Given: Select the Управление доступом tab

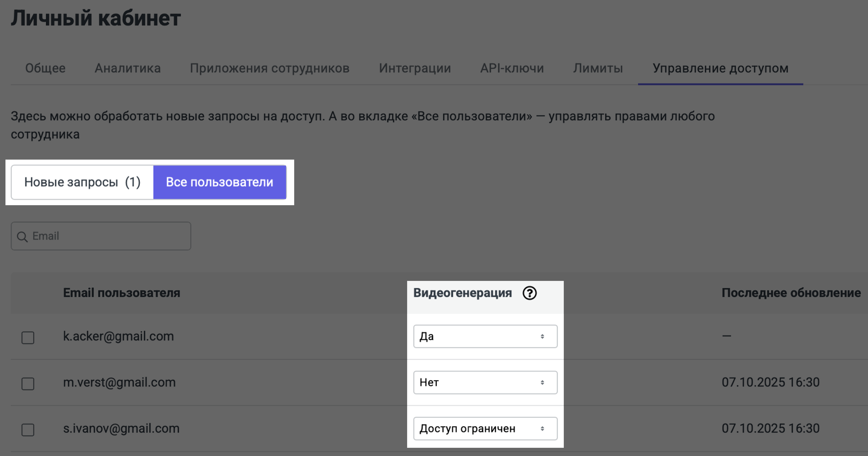Looking at the screenshot, I should 720,68.
